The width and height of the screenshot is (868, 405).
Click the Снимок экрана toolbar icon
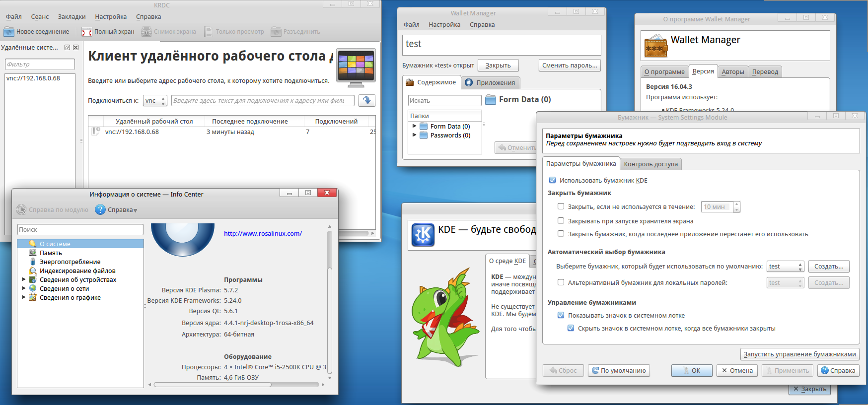[x=146, y=32]
